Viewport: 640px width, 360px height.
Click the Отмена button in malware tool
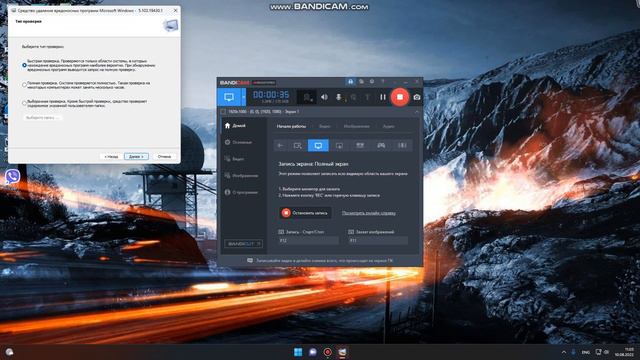[164, 157]
